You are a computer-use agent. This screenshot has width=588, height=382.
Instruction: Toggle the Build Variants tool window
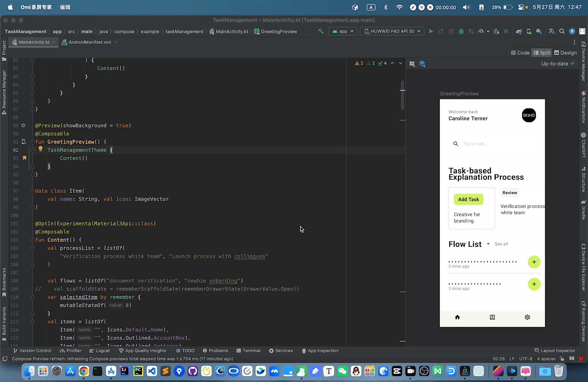tap(4, 323)
